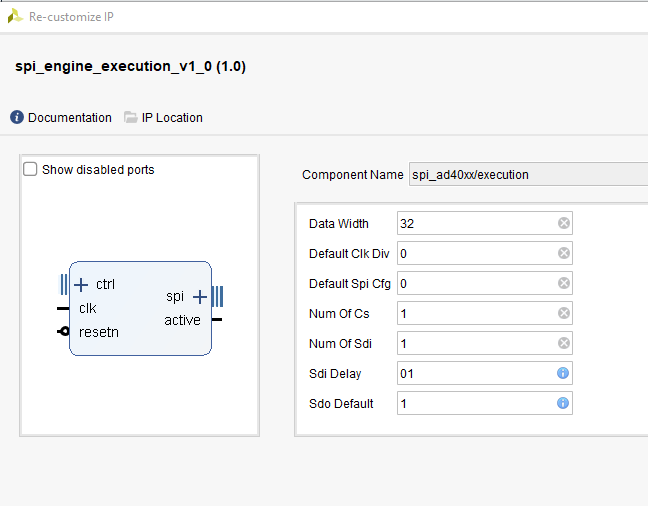
Task: Focus the Sdo Default input field
Action: click(475, 404)
